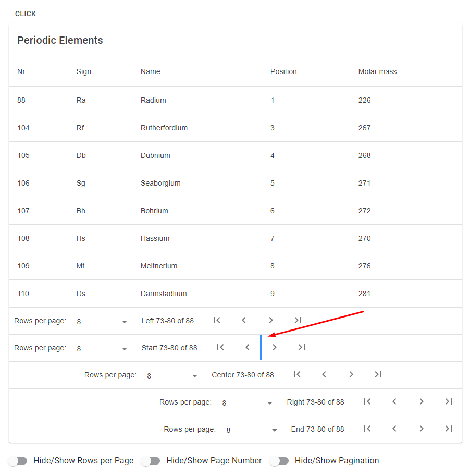The height and width of the screenshot is (476, 470).
Task: Click last page icon in Right paginator
Action: pyautogui.click(x=449, y=401)
